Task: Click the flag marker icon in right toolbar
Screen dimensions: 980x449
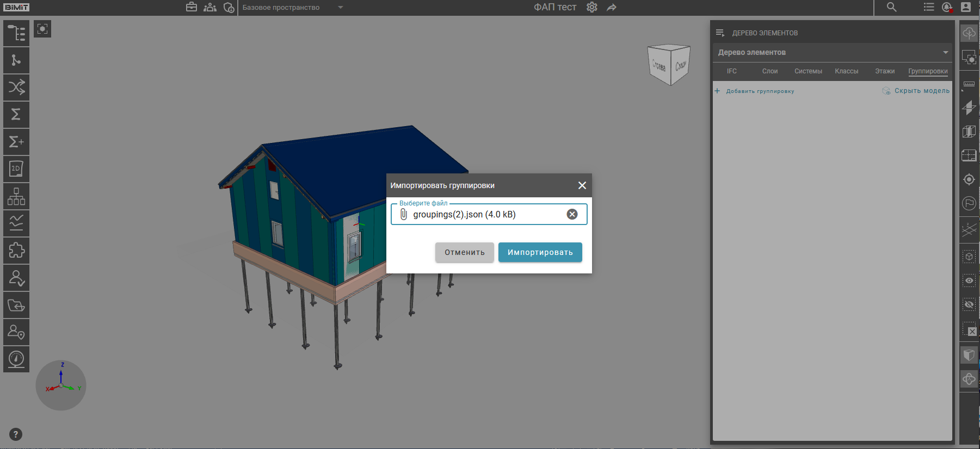Action: [969, 203]
